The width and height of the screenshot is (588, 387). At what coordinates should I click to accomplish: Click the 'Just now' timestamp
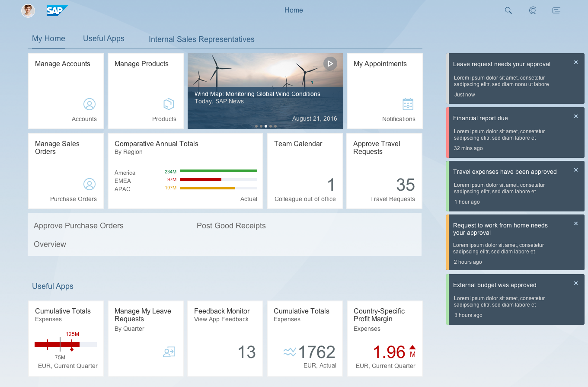pos(465,95)
